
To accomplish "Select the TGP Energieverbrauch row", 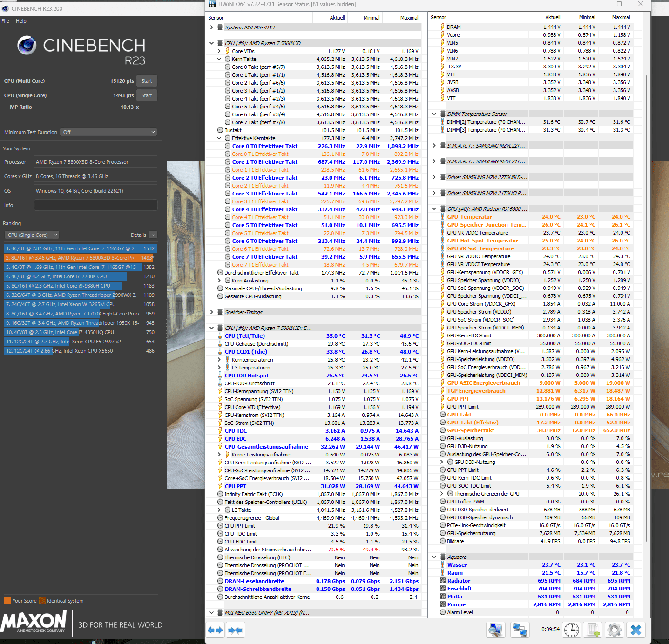I will click(531, 391).
